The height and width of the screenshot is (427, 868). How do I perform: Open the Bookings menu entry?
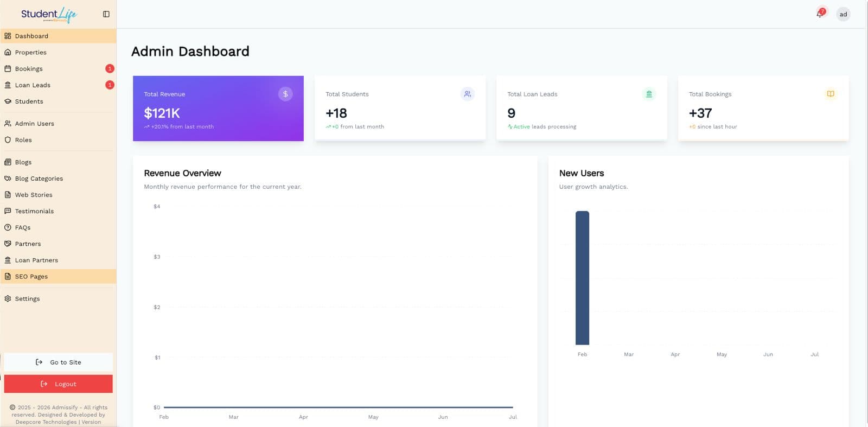[58, 68]
